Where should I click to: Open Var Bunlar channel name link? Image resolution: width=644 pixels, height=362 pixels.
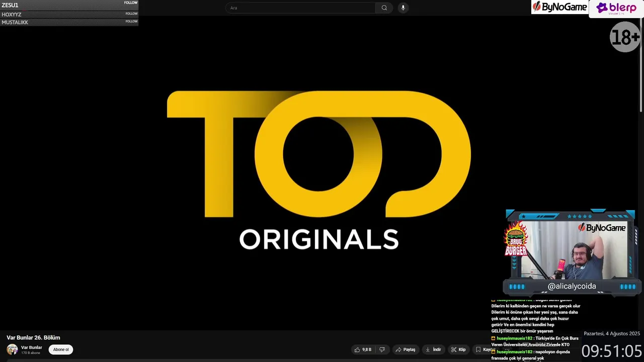[x=31, y=347]
